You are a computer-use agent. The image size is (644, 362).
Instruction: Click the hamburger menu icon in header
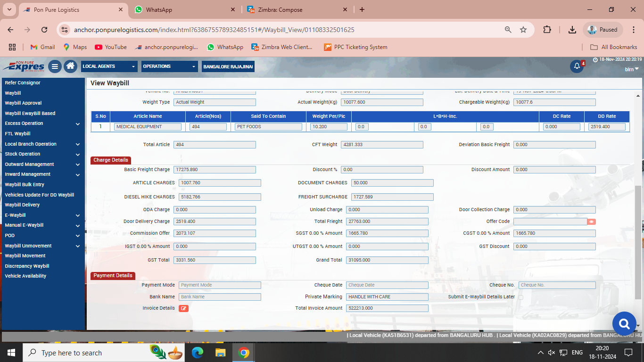click(55, 66)
